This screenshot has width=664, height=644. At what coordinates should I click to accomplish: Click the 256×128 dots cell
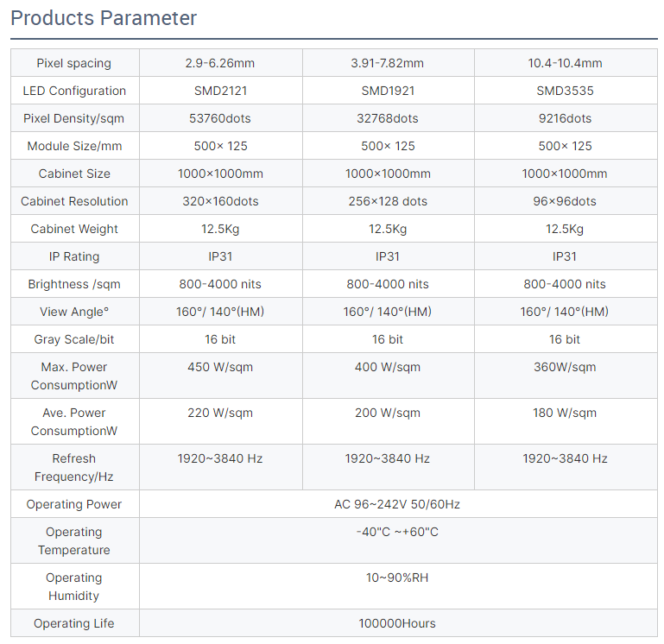(x=388, y=201)
